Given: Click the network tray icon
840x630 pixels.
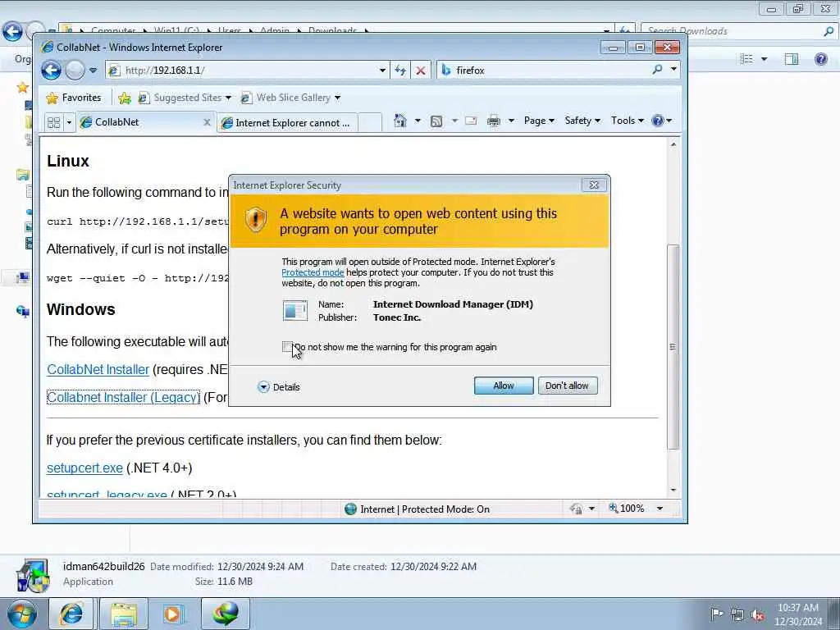Looking at the screenshot, I should point(737,614).
